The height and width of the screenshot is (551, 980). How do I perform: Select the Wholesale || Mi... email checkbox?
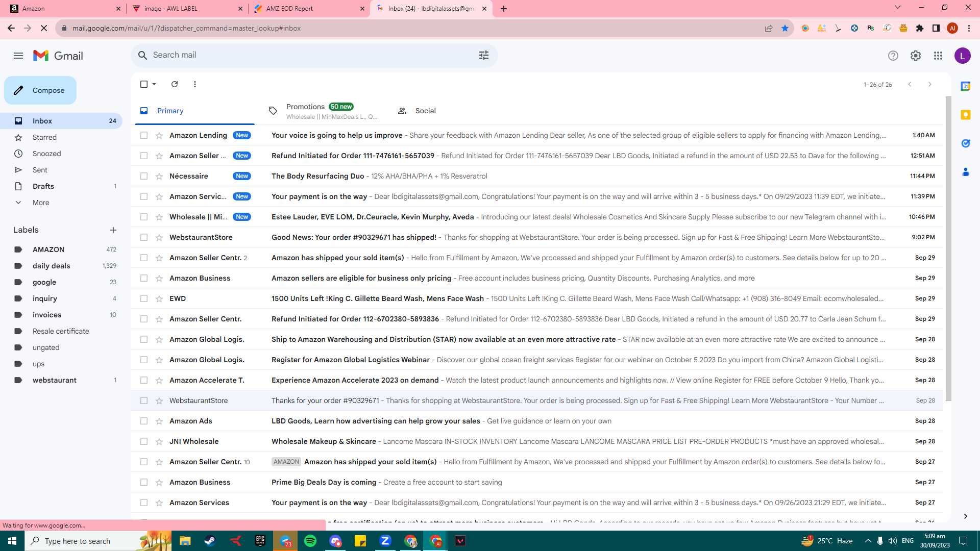(144, 217)
